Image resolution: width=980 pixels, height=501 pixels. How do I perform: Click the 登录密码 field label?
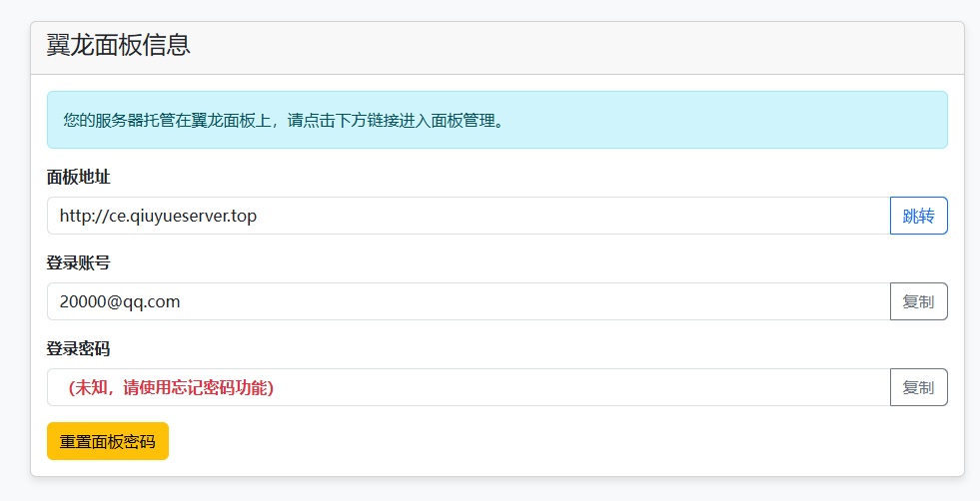point(78,348)
